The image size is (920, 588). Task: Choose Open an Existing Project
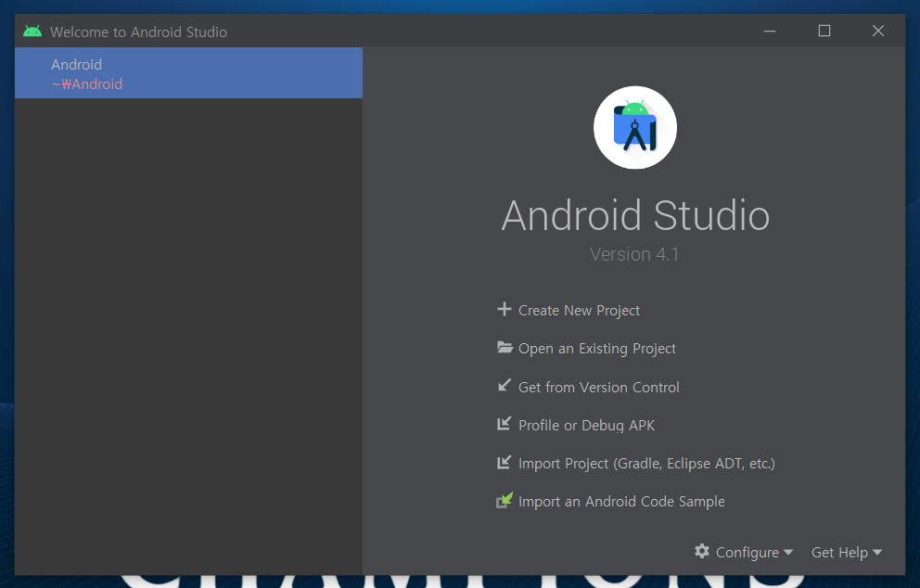coord(596,349)
